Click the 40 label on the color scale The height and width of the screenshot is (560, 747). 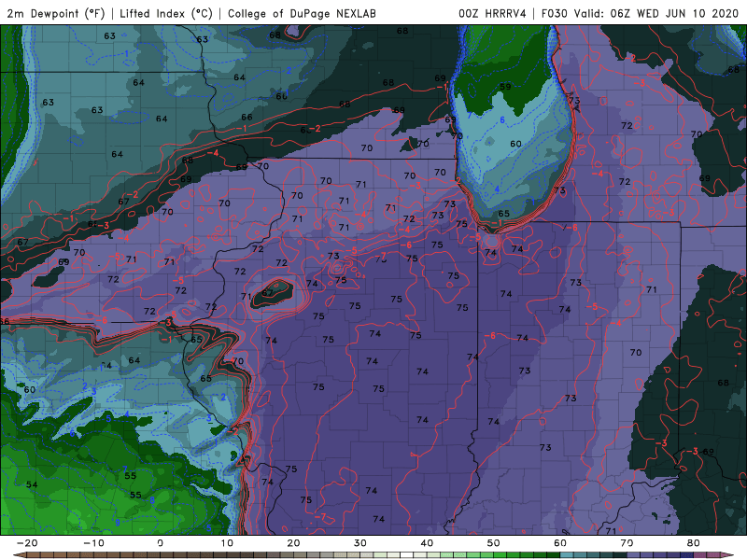click(427, 543)
